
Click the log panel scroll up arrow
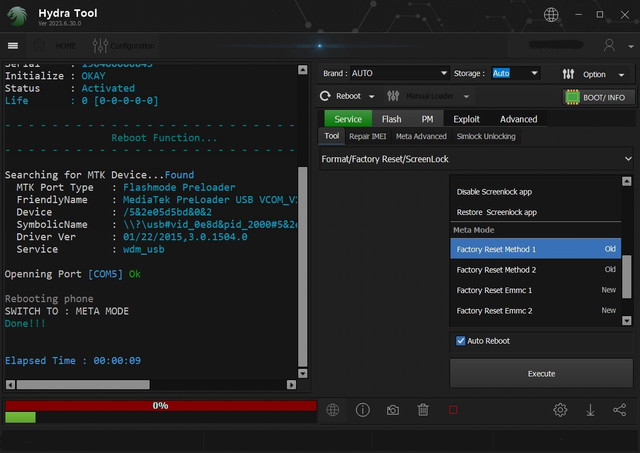302,70
